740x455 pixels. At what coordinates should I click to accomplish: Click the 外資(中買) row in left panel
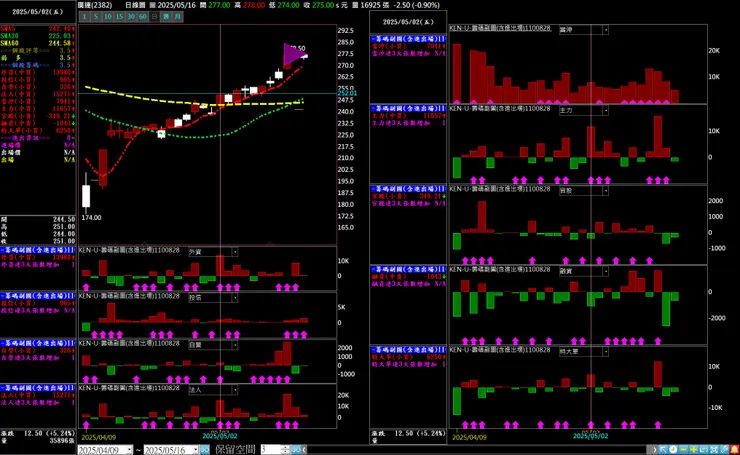coord(37,72)
